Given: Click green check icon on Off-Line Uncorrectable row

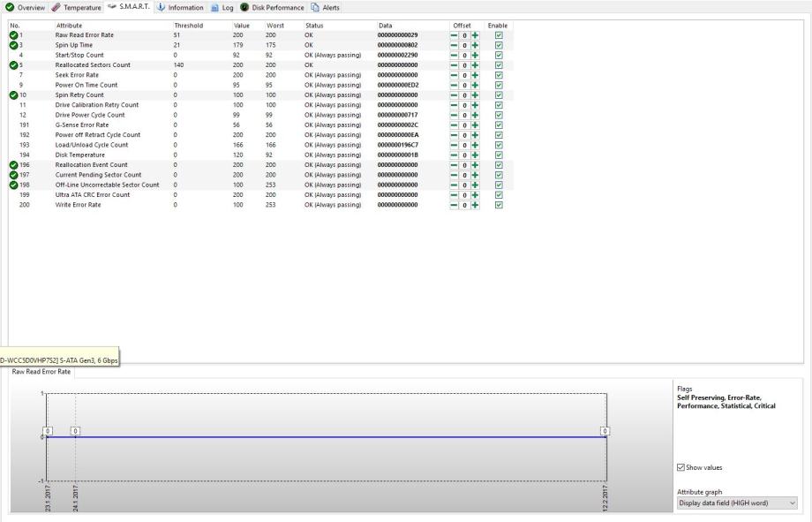Looking at the screenshot, I should point(13,185).
